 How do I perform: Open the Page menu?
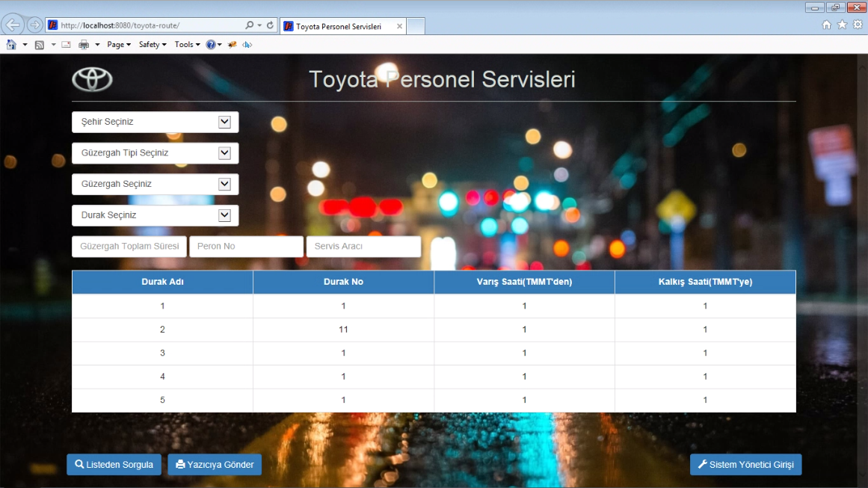click(118, 45)
